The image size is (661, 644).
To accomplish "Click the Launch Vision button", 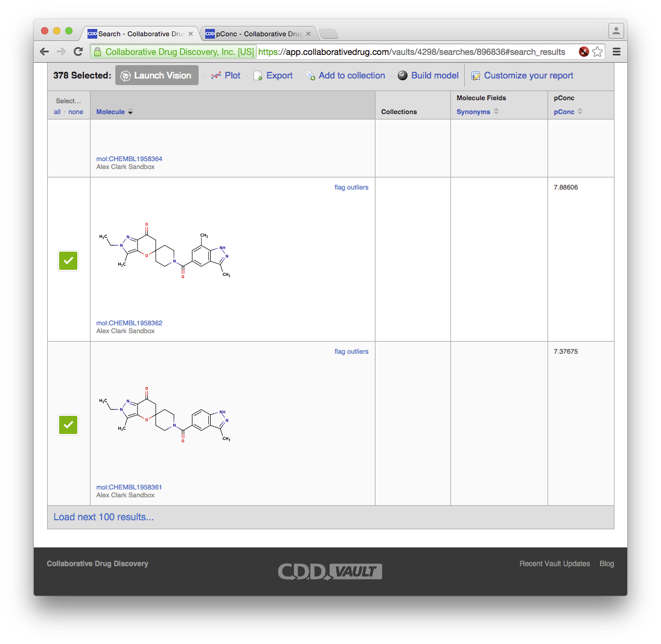I will tap(156, 75).
